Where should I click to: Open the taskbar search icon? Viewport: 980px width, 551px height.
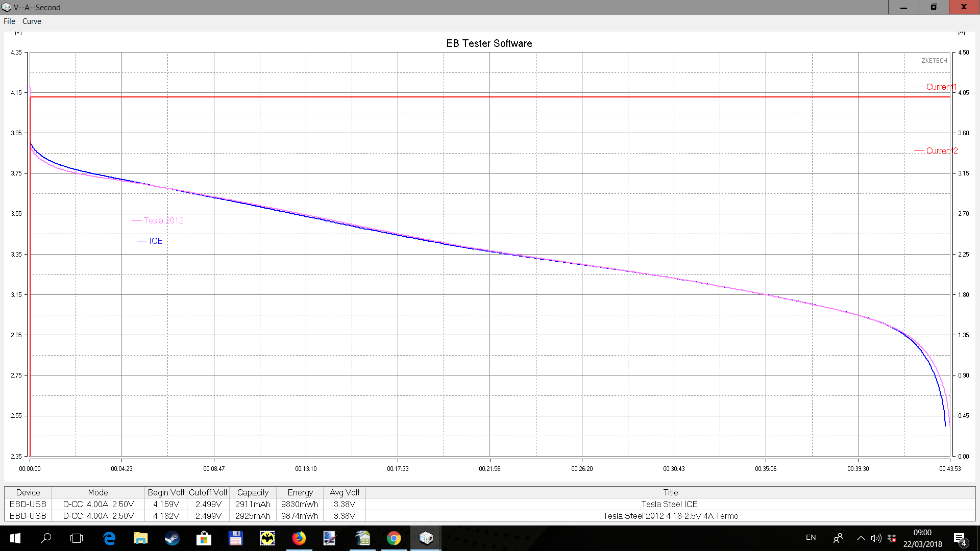click(x=46, y=538)
